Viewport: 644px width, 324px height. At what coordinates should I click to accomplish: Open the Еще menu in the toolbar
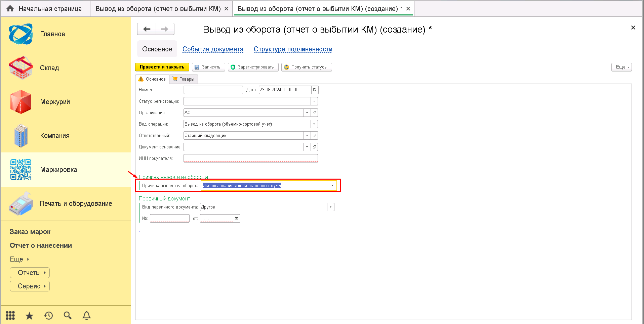(621, 67)
